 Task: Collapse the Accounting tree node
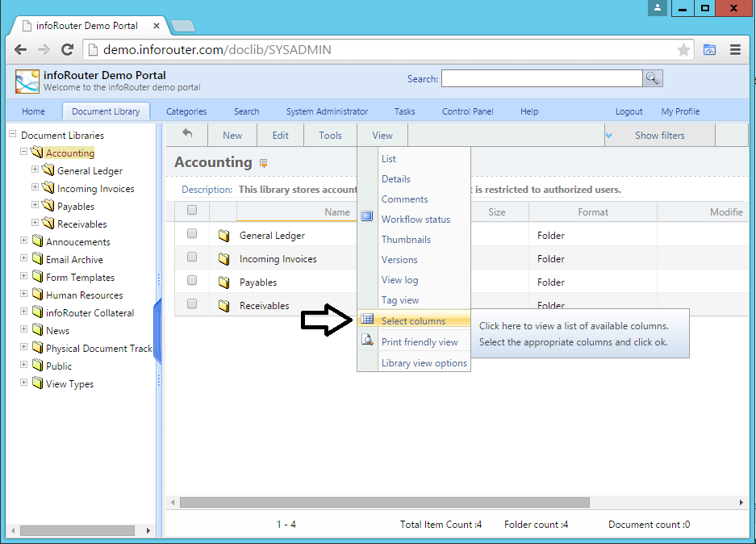[x=23, y=152]
